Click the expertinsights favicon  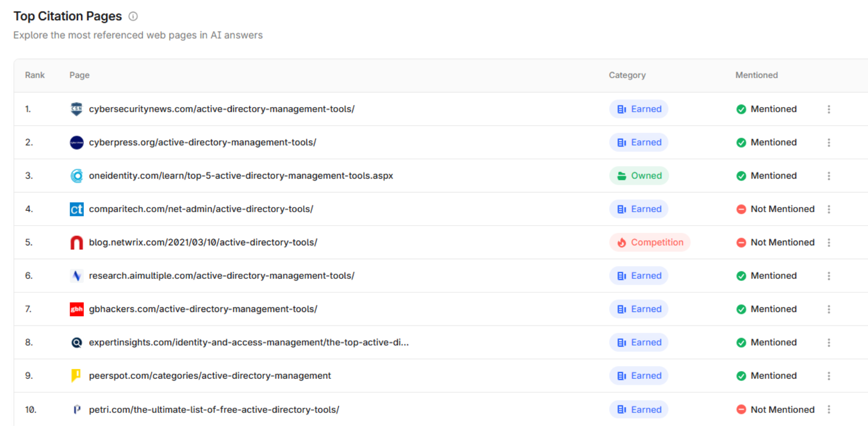pos(77,343)
